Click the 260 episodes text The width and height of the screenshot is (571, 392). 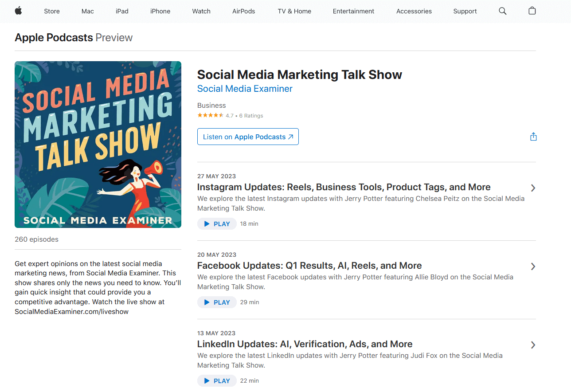click(x=36, y=239)
